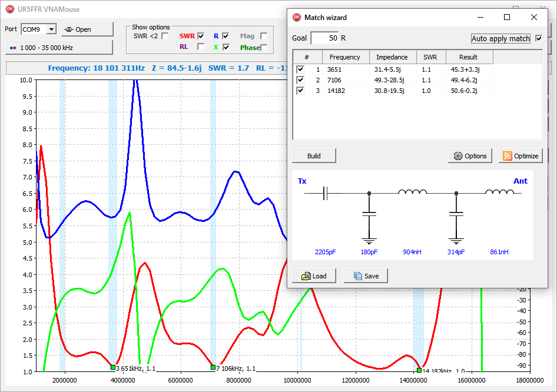Screen dimensions: 557x392
Task: Click the Build button
Action: point(314,156)
